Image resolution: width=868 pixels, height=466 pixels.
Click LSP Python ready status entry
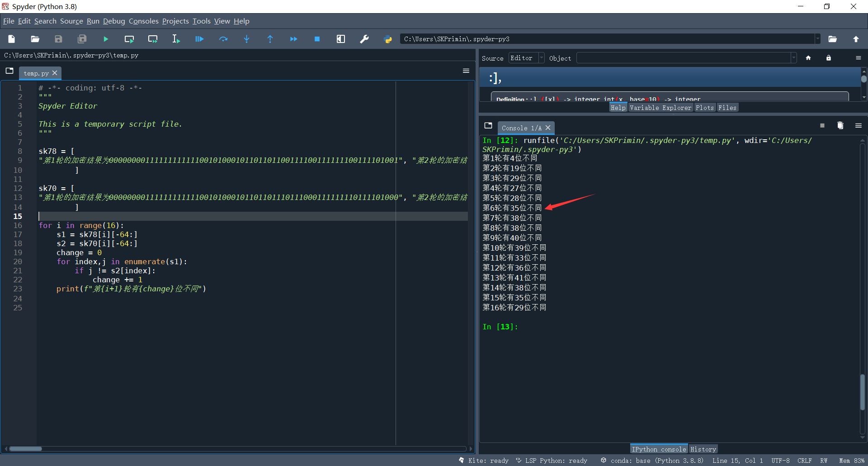(x=552, y=461)
